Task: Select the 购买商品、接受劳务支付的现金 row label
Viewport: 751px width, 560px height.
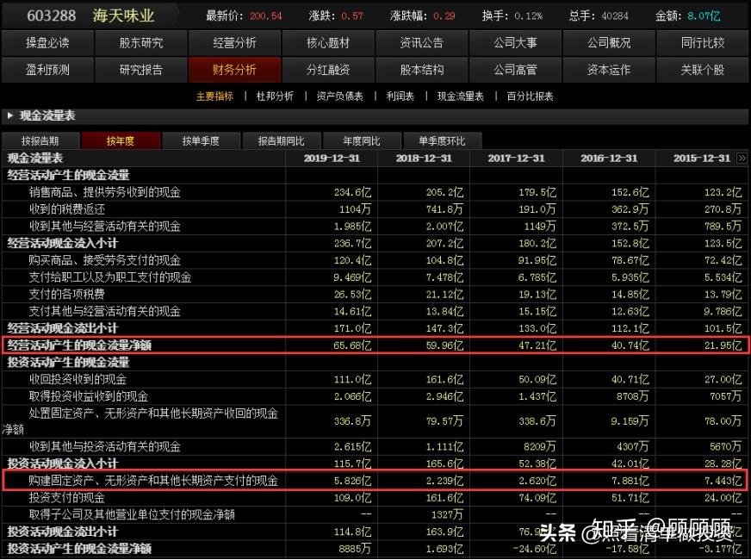Action: pyautogui.click(x=105, y=260)
